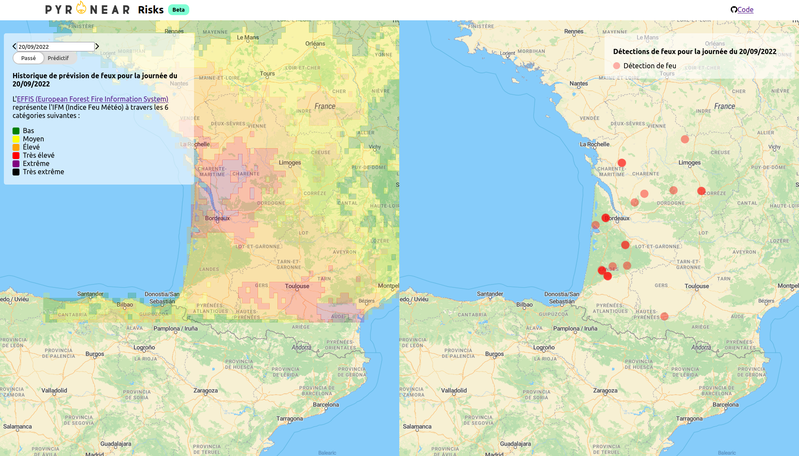Click the purple Extrême legend swatch
Viewport: 799px width, 456px height.
point(16,163)
